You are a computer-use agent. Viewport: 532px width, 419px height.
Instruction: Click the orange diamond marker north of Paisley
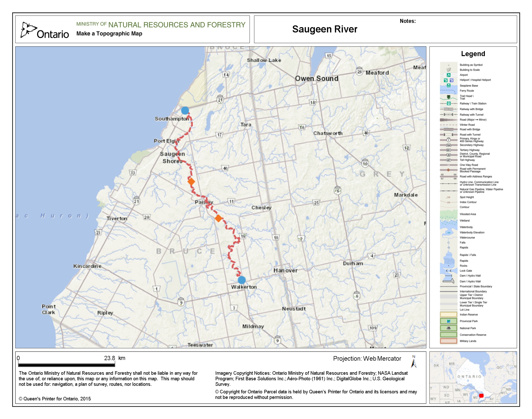pyautogui.click(x=191, y=182)
